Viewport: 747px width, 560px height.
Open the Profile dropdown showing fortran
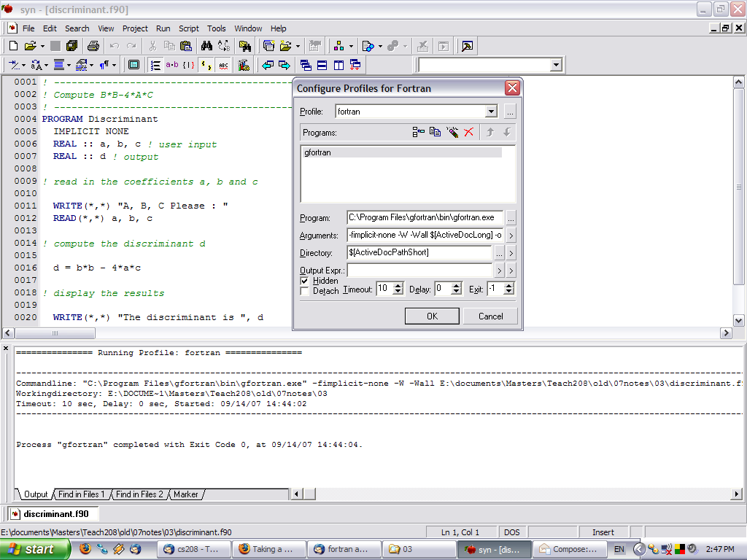pyautogui.click(x=491, y=112)
